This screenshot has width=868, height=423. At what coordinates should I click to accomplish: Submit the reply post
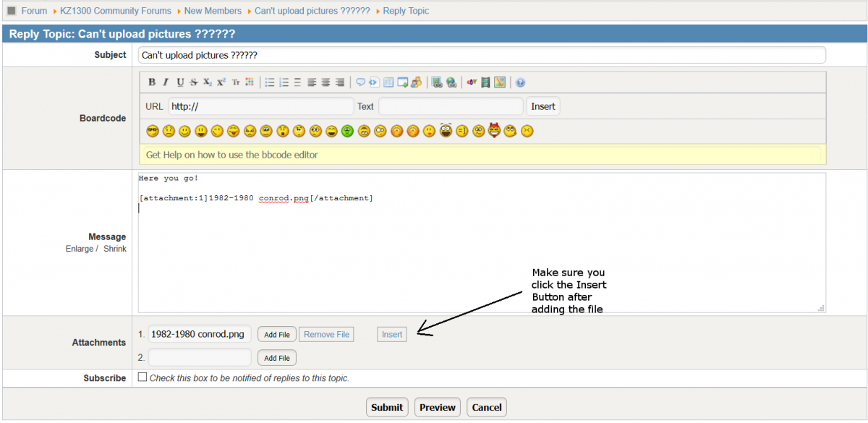click(387, 407)
